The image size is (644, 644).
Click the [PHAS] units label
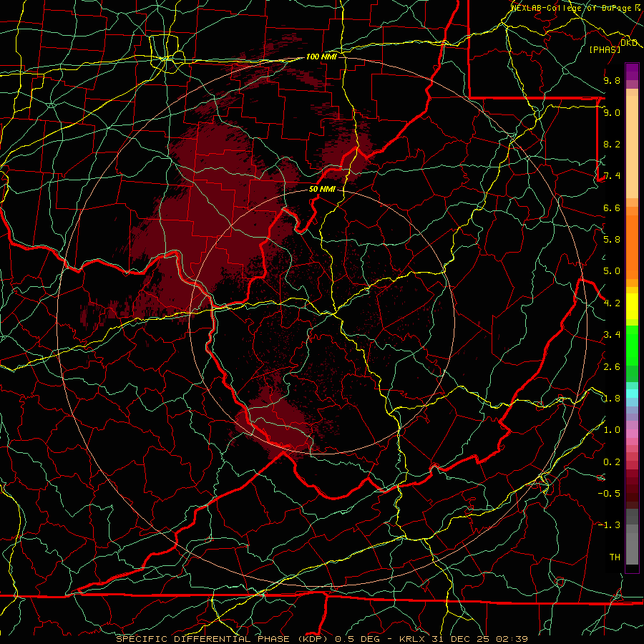605,49
